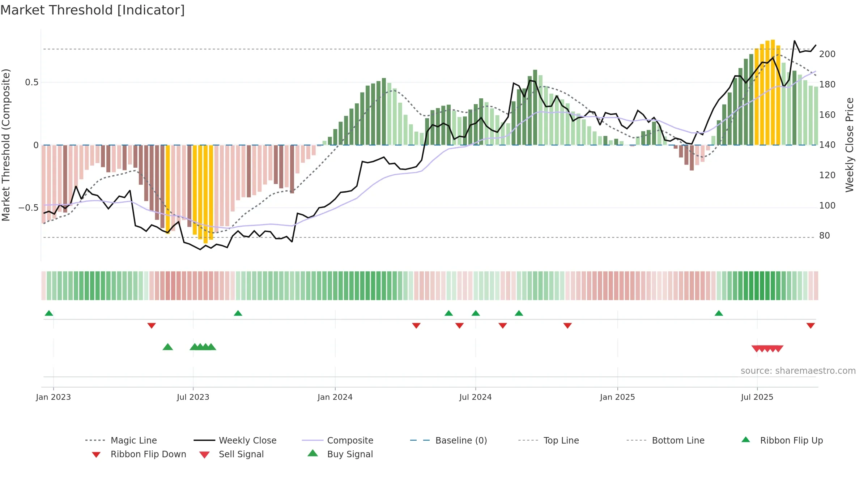This screenshot has height=488, width=868.
Task: Click the 180 price tick label
Action: 827,85
